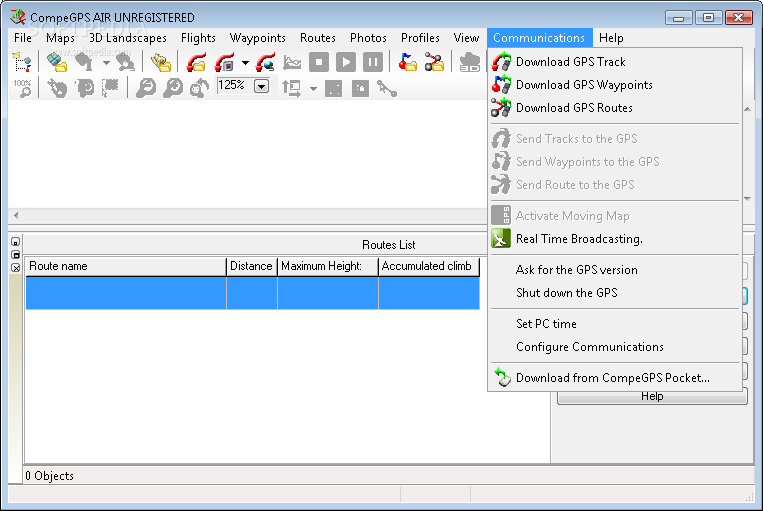
Task: Select Download from CompeGPS Pocket
Action: 613,378
